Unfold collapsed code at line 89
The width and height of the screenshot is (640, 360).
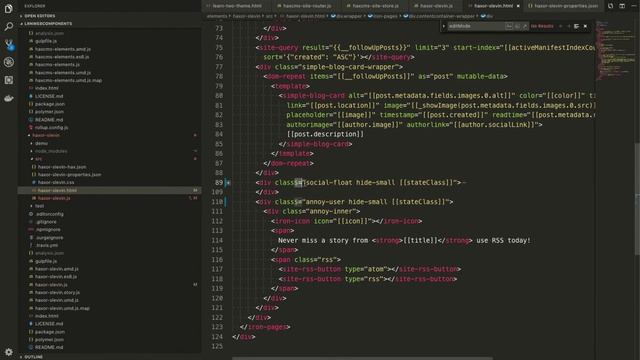(229, 182)
